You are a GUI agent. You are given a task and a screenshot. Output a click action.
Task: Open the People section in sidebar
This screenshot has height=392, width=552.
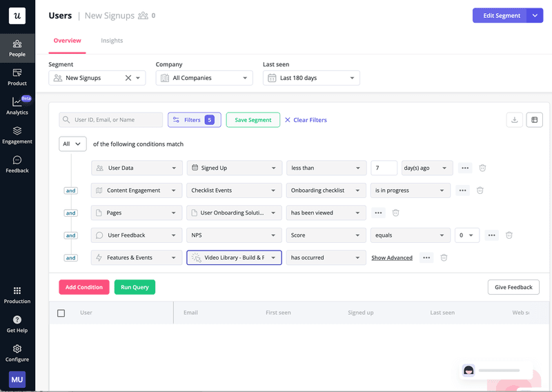pyautogui.click(x=17, y=48)
